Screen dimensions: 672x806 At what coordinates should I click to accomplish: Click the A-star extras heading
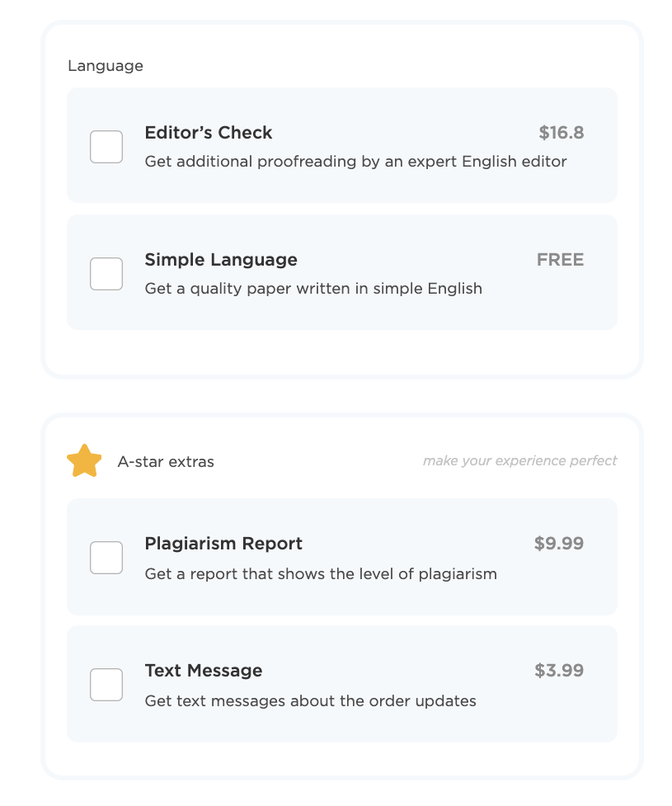click(166, 462)
